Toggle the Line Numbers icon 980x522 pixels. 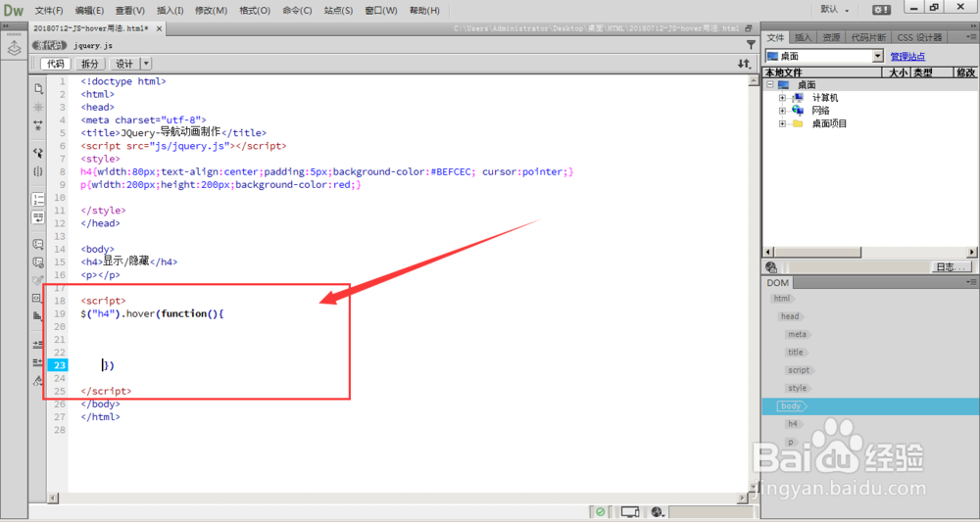point(38,199)
